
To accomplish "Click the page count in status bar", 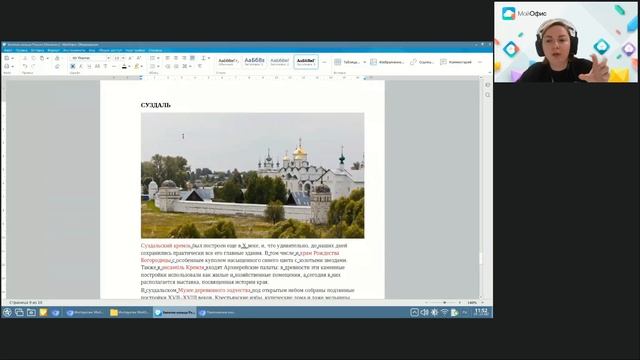I will coord(26,303).
